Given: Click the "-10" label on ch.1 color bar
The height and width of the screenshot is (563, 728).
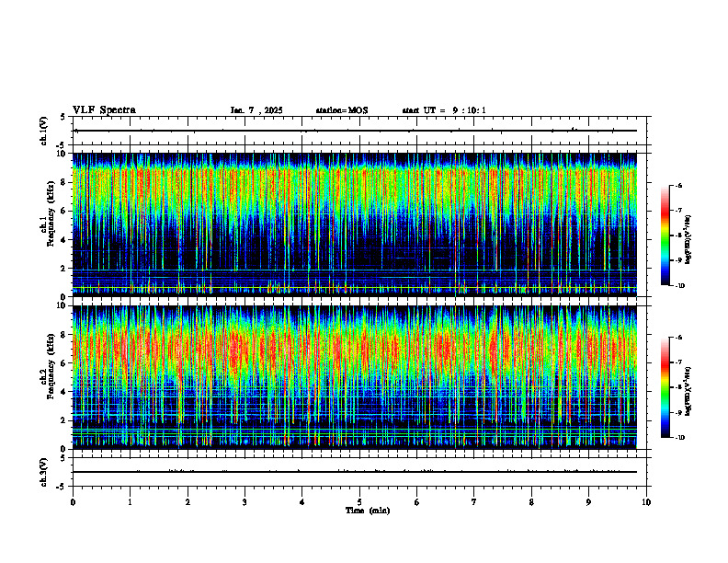Looking at the screenshot, I should (679, 286).
